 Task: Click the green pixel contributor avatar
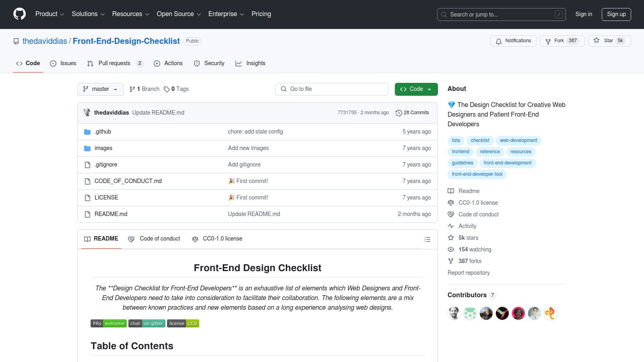click(x=470, y=313)
